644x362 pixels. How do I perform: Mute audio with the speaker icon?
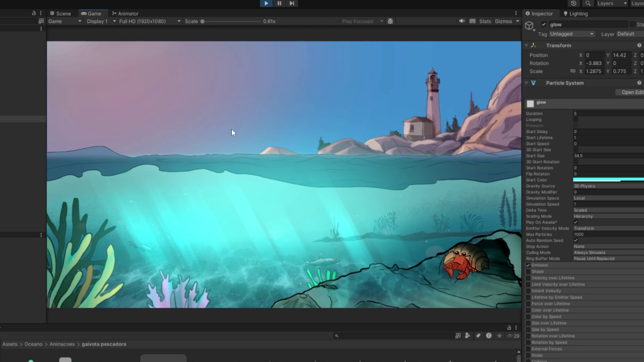[462, 21]
